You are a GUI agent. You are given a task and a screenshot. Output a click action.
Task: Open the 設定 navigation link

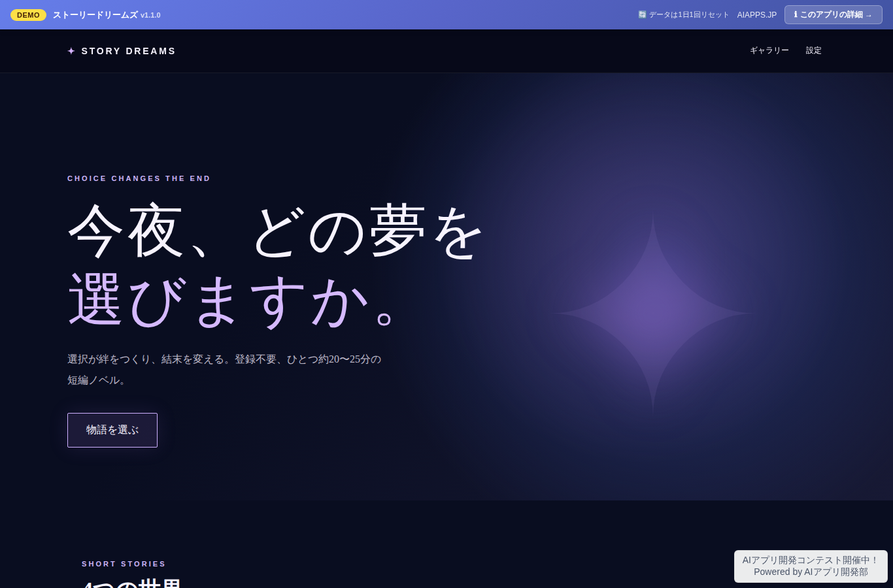[x=814, y=50]
